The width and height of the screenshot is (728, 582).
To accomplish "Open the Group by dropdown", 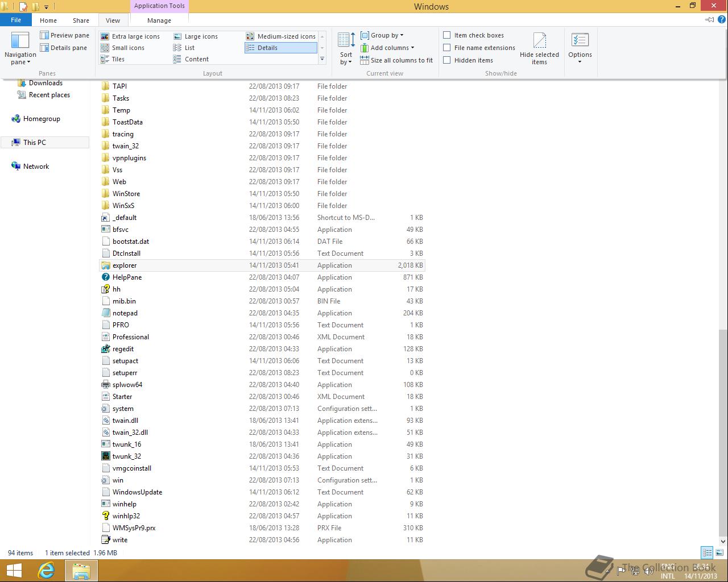I will tap(382, 35).
